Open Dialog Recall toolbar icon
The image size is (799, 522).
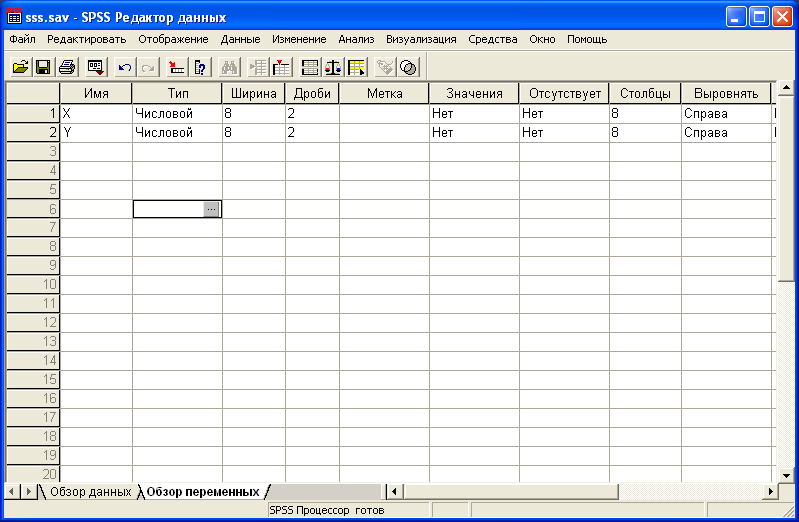pyautogui.click(x=95, y=67)
